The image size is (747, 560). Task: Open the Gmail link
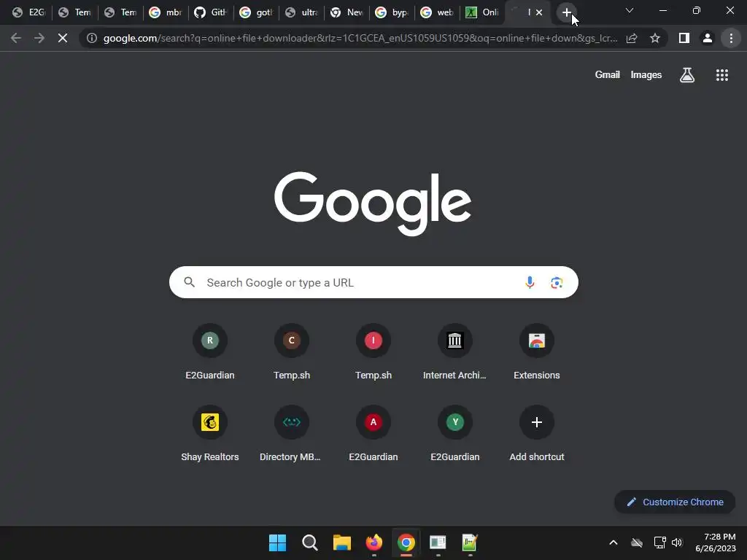pyautogui.click(x=607, y=75)
